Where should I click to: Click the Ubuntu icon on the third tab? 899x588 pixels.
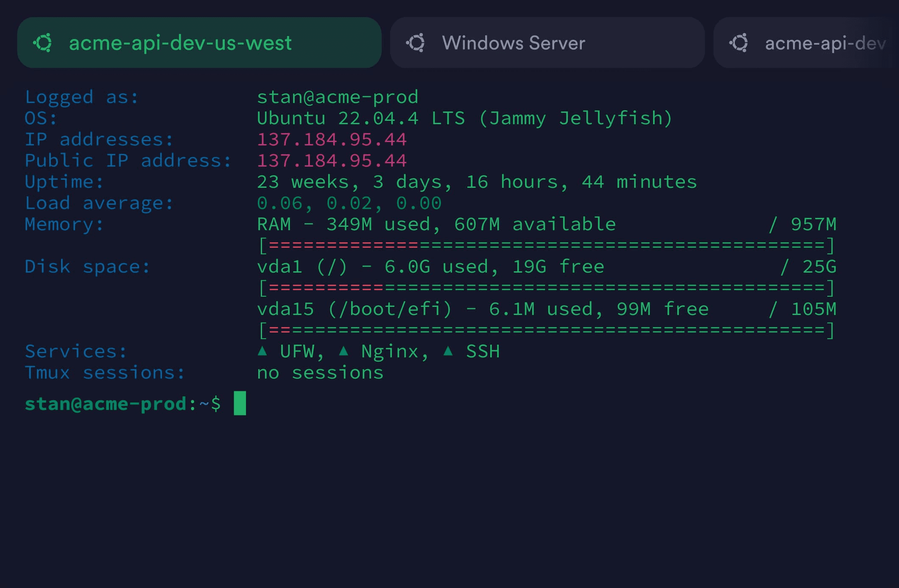coord(739,42)
